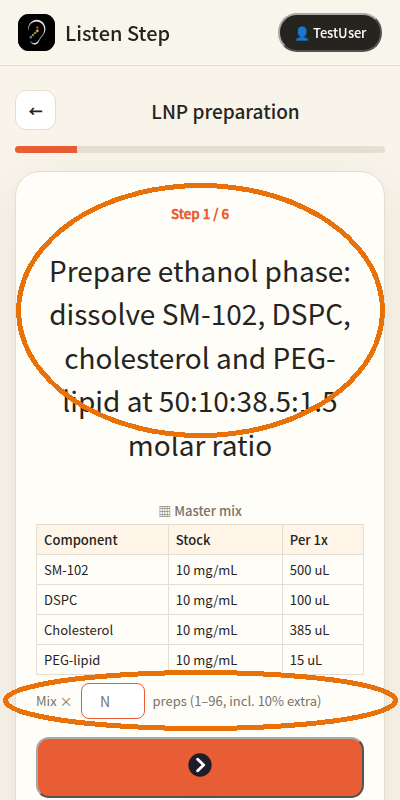This screenshot has height=800, width=400.
Task: Go back using the left arrow icon
Action: click(x=36, y=110)
